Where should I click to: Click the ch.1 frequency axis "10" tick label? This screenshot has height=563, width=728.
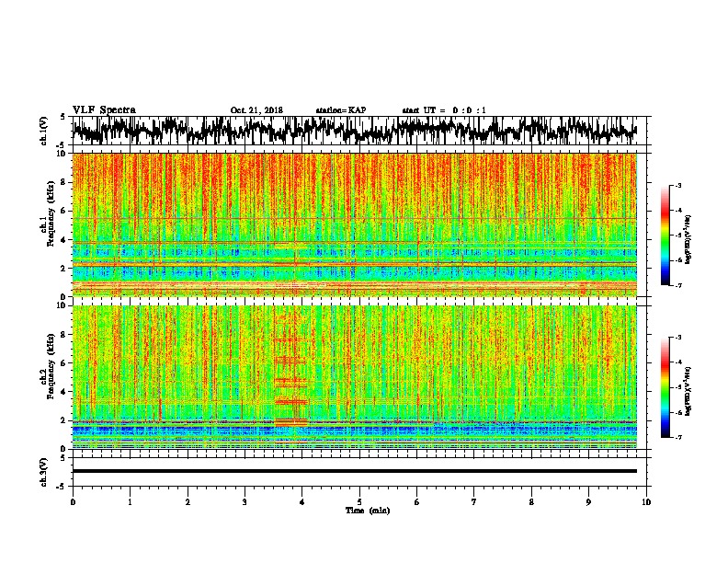[x=62, y=154]
